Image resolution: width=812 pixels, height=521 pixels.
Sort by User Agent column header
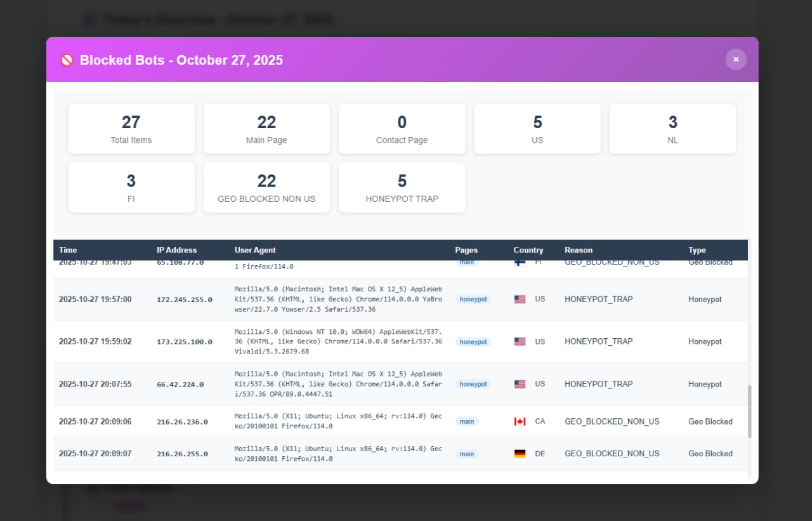point(255,250)
